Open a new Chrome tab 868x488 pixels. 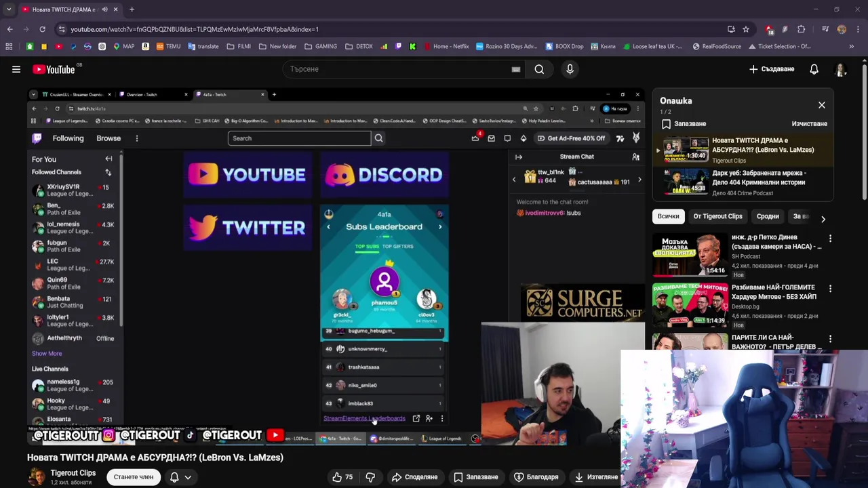132,9
